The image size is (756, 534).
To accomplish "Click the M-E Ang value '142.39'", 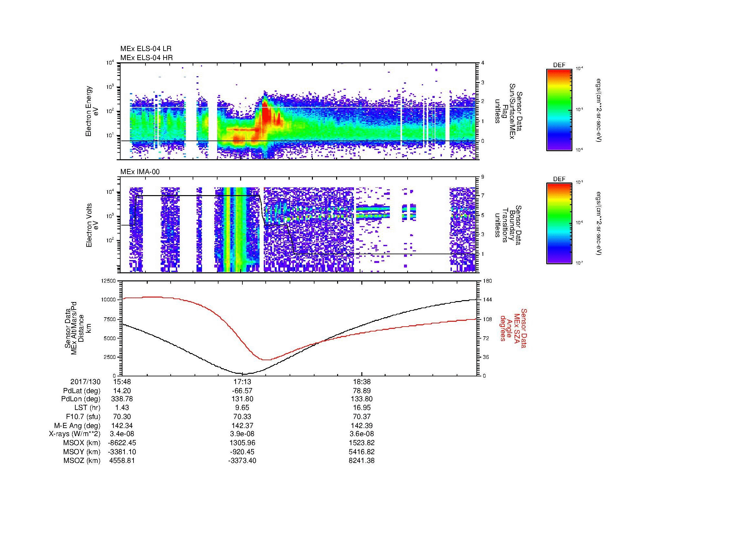I will coord(362,425).
